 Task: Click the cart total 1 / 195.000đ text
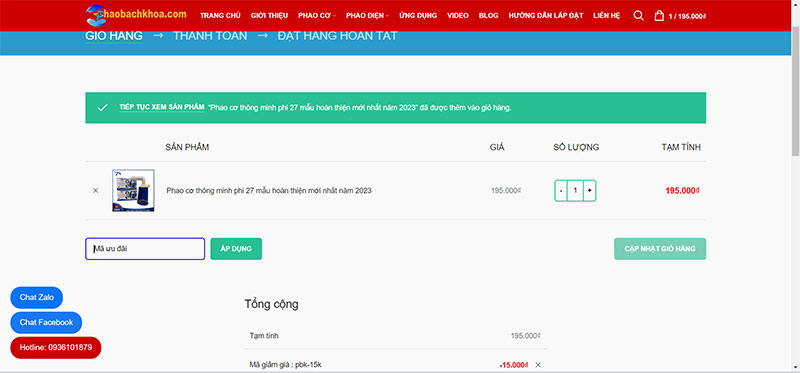687,16
